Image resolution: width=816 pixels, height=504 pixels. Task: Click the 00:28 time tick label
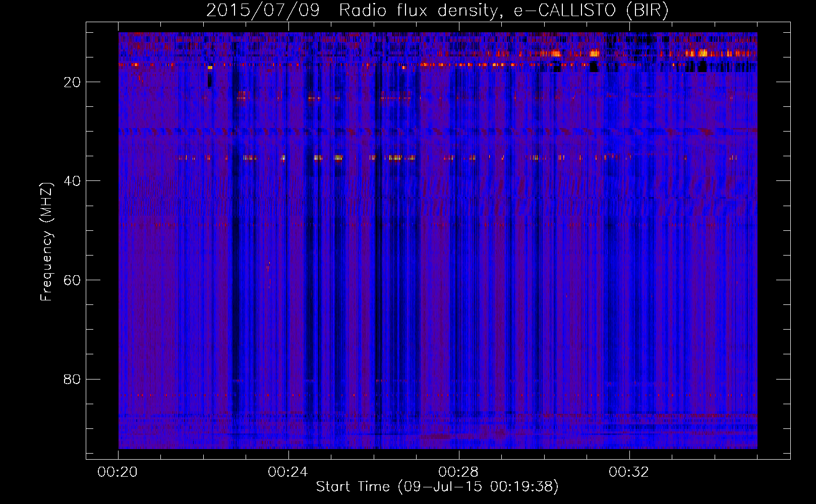click(458, 472)
